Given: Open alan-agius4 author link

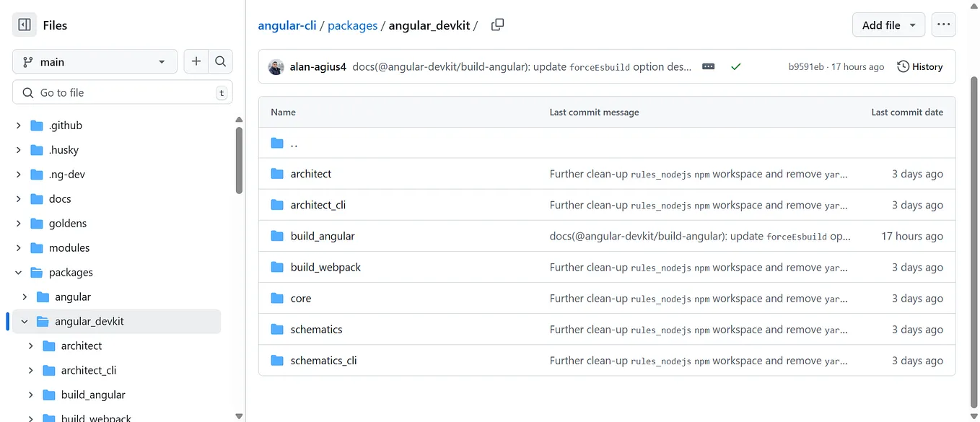Looking at the screenshot, I should (x=318, y=67).
